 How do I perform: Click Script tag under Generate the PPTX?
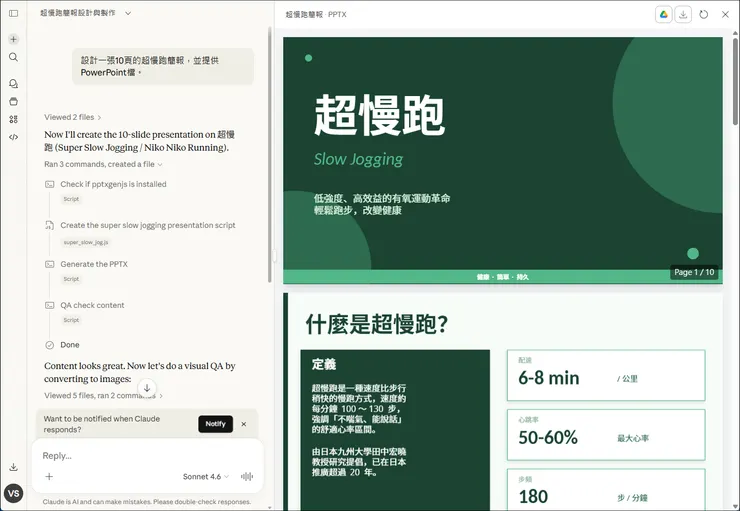point(71,279)
